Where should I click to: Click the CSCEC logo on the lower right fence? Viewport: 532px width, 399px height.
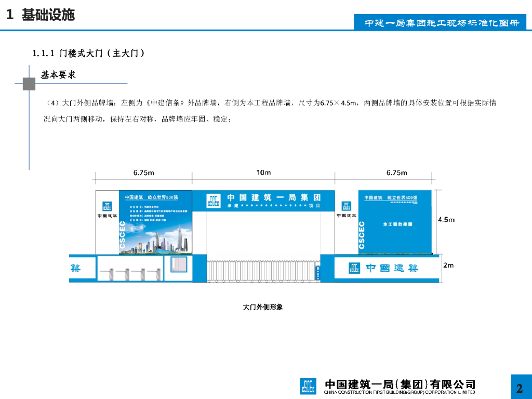(354, 268)
